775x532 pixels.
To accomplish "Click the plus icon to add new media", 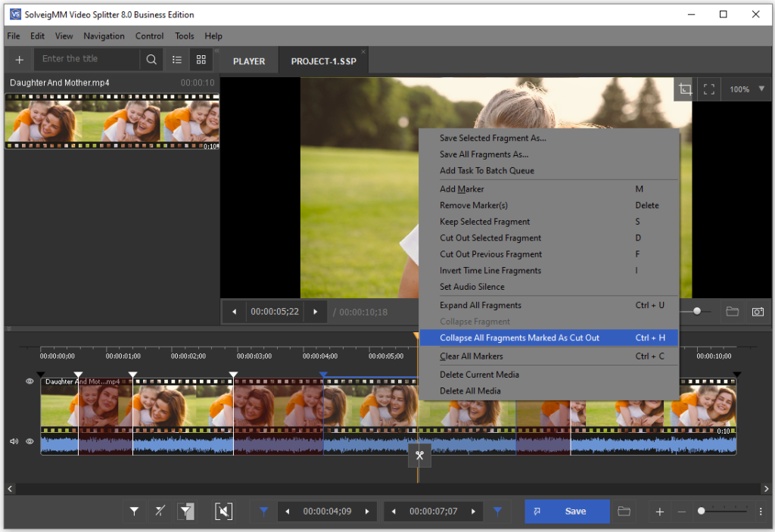I will tap(18, 59).
